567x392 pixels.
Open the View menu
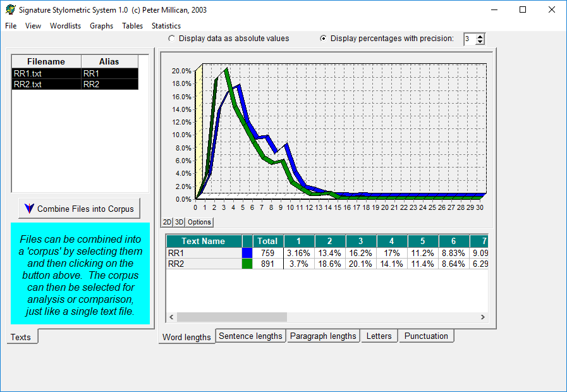[x=33, y=26]
